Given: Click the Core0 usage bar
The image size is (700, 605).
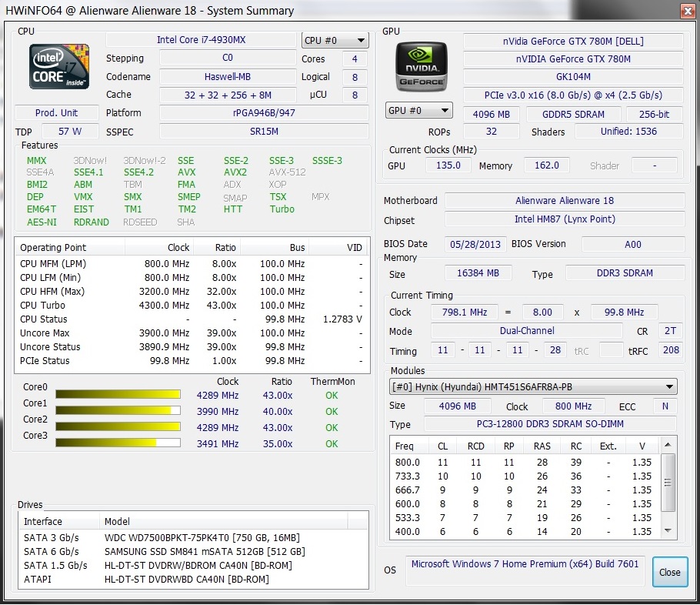Looking at the screenshot, I should 118,394.
